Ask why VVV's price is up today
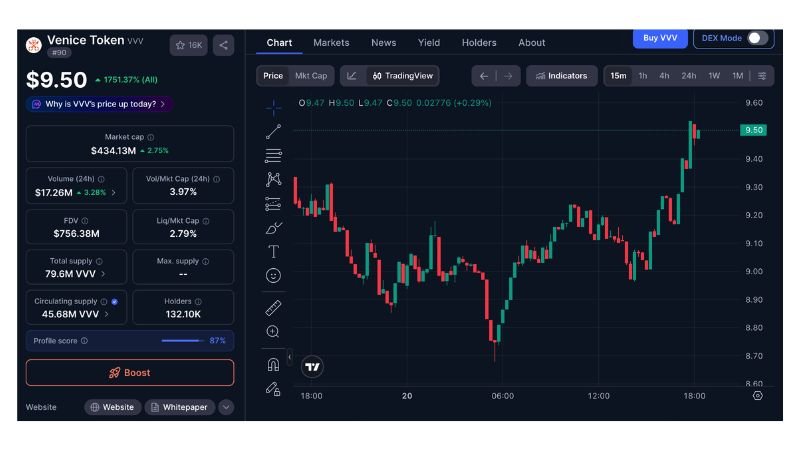This screenshot has width=800, height=450. click(x=99, y=104)
